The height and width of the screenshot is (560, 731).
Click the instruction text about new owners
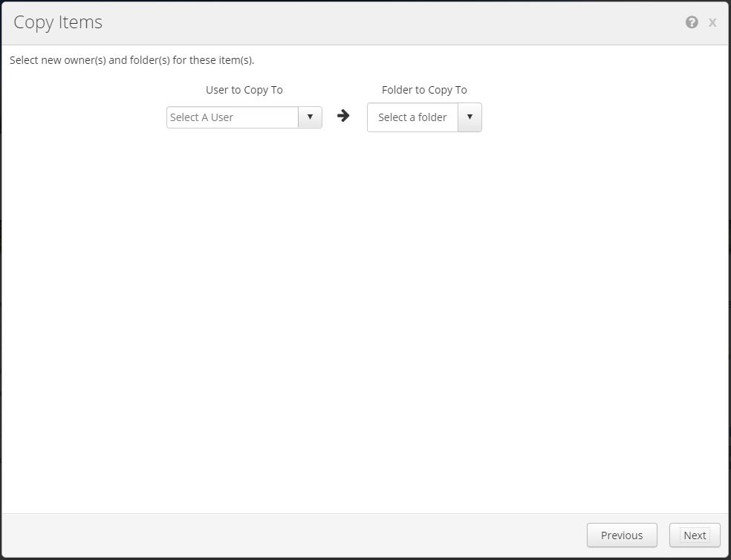click(x=131, y=60)
